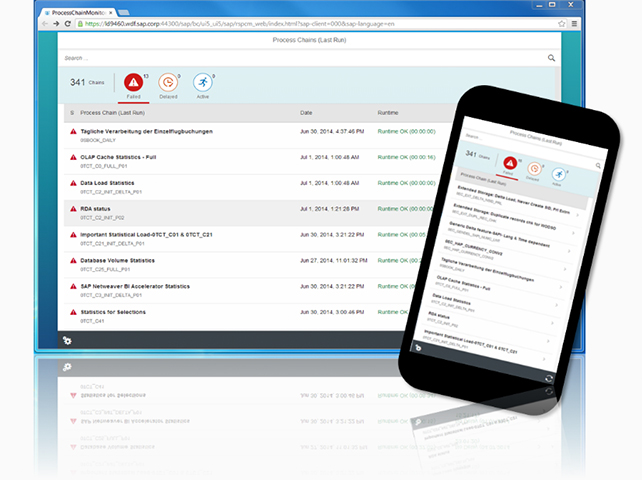Click the browser forward arrow
The height and width of the screenshot is (480, 642).
56,24
